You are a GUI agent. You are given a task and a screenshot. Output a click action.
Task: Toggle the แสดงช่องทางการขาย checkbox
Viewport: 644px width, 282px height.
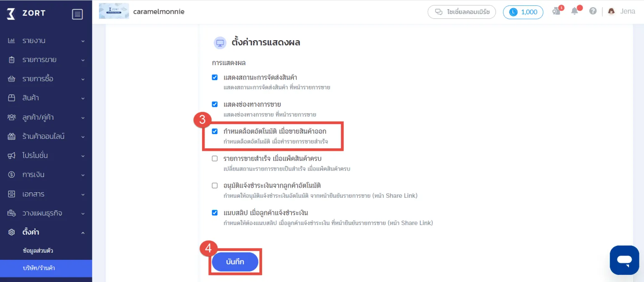[215, 104]
